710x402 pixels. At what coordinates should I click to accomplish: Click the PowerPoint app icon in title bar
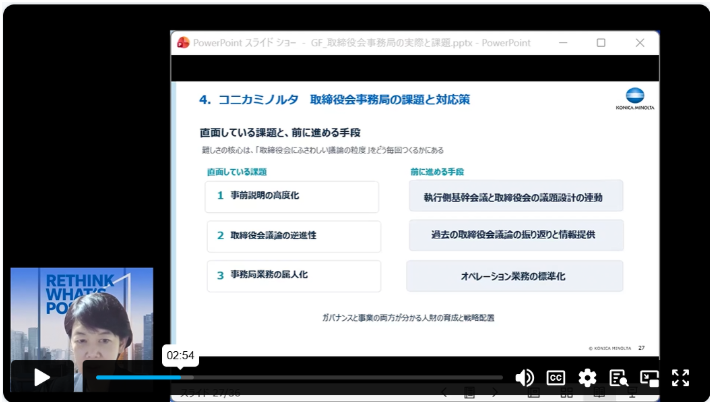click(182, 43)
